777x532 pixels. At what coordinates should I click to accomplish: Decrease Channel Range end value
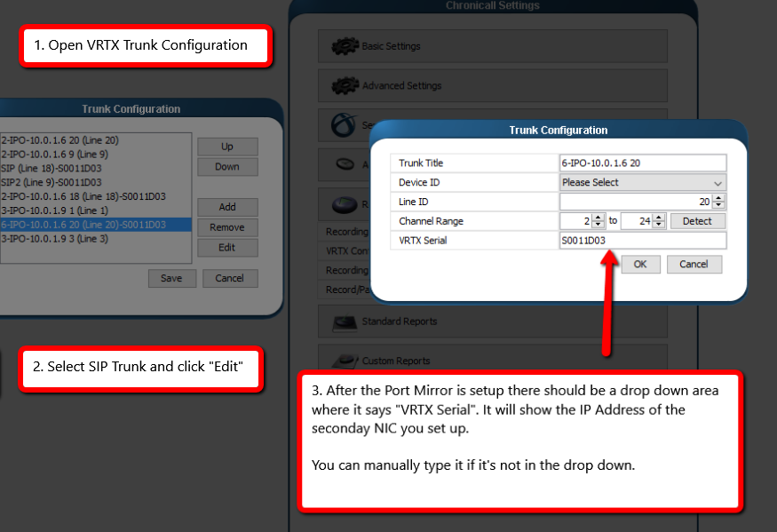click(x=659, y=225)
